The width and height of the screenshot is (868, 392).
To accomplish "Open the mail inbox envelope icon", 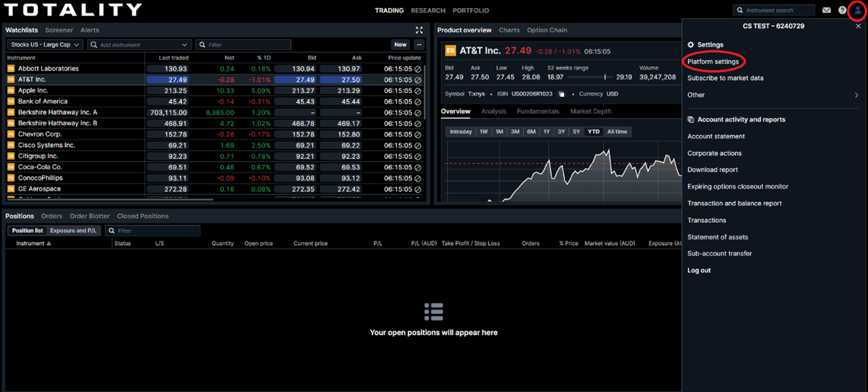I will 826,10.
